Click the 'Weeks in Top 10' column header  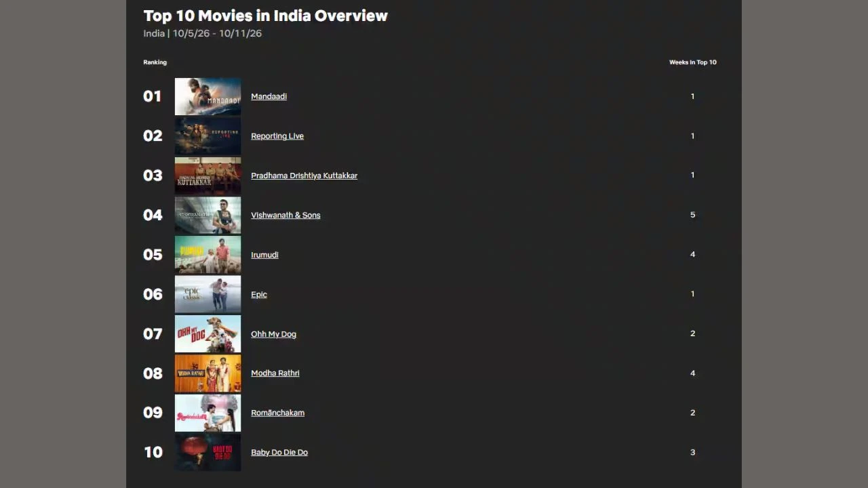[x=692, y=62]
